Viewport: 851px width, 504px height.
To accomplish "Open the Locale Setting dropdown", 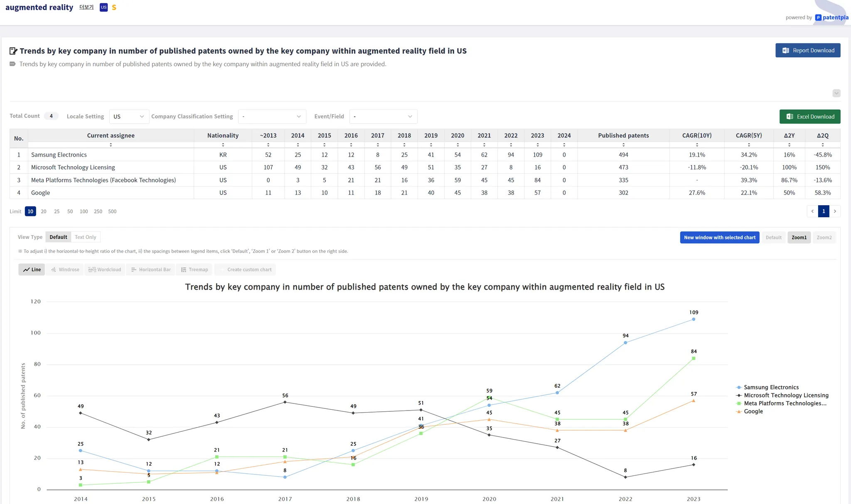I will click(x=129, y=116).
